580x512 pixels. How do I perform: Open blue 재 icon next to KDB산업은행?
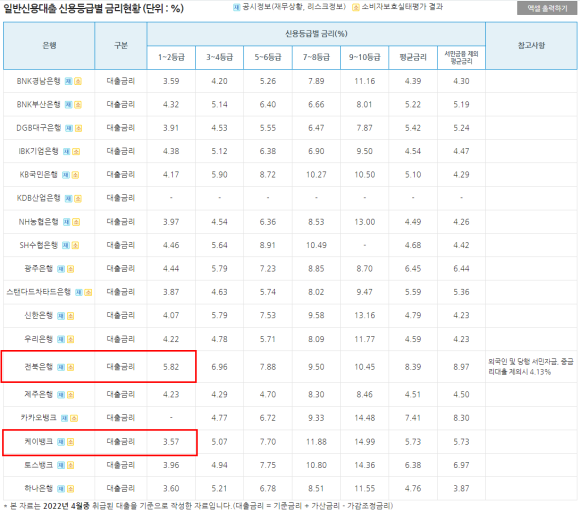(x=68, y=198)
